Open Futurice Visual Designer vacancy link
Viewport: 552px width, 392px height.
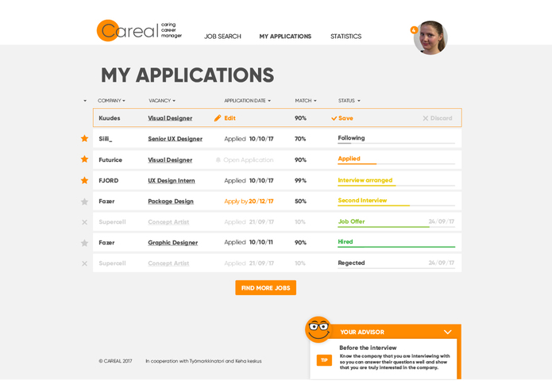coord(170,160)
